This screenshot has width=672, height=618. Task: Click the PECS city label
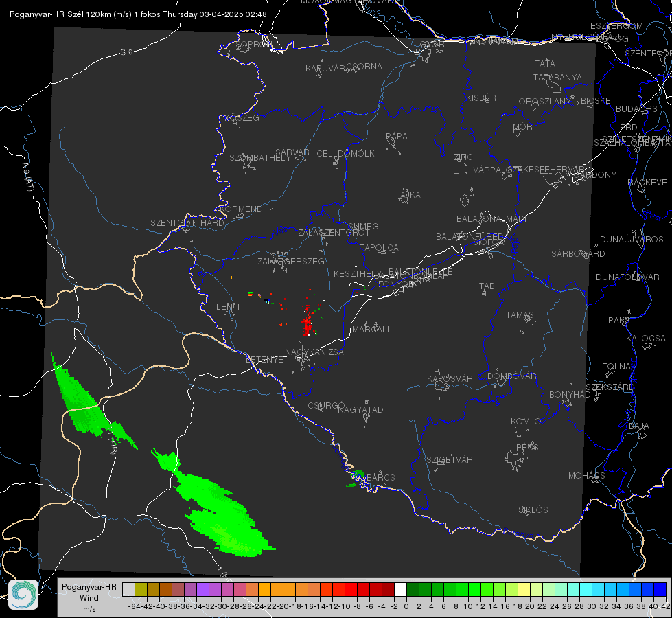pos(527,447)
